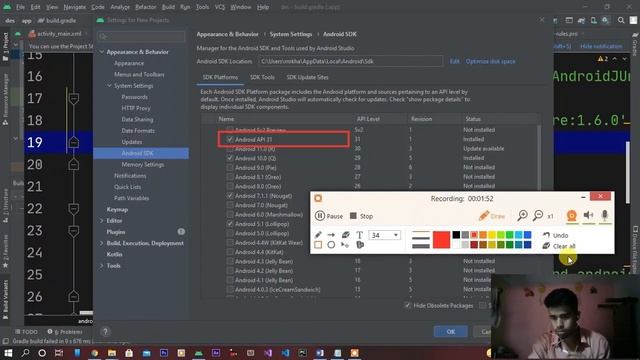
Task: Open the Windows Start menu
Action: [x=8, y=353]
